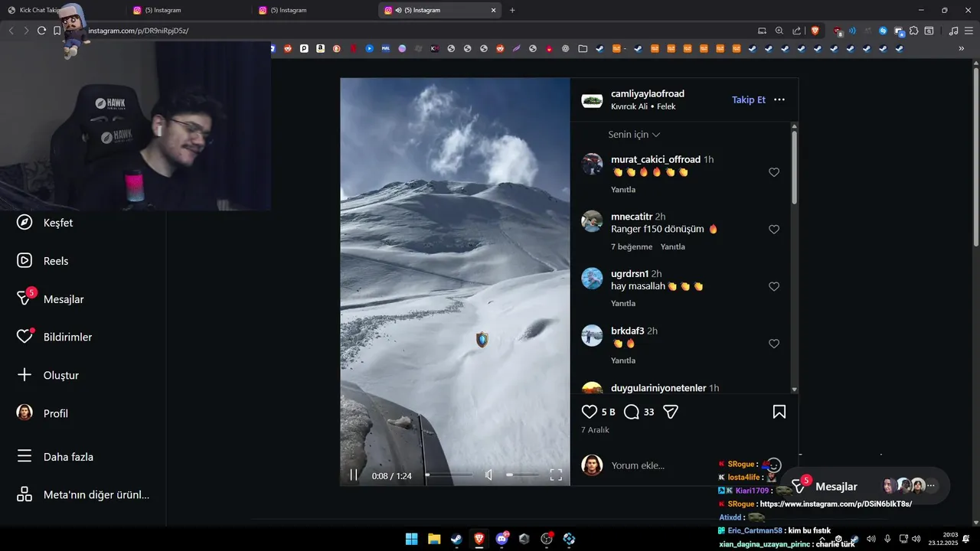The height and width of the screenshot is (551, 980).
Task: Open Profil from the sidebar
Action: (43, 413)
